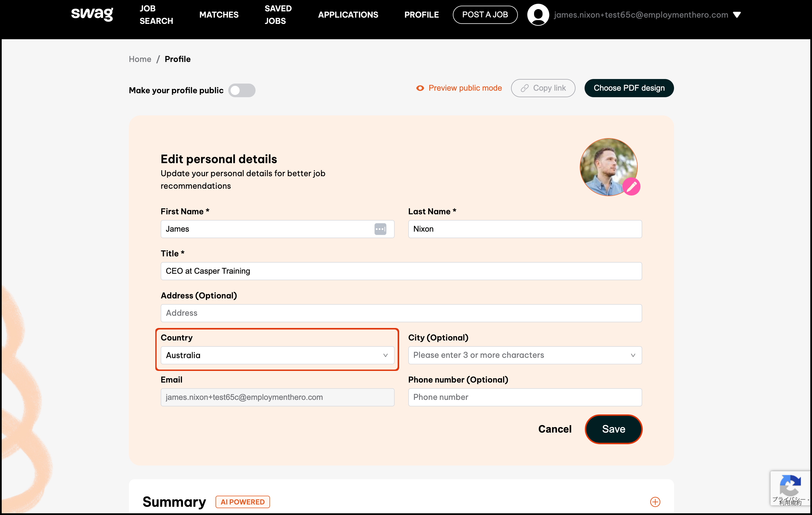Open Applications navigation item
This screenshot has width=812, height=515.
pos(348,15)
